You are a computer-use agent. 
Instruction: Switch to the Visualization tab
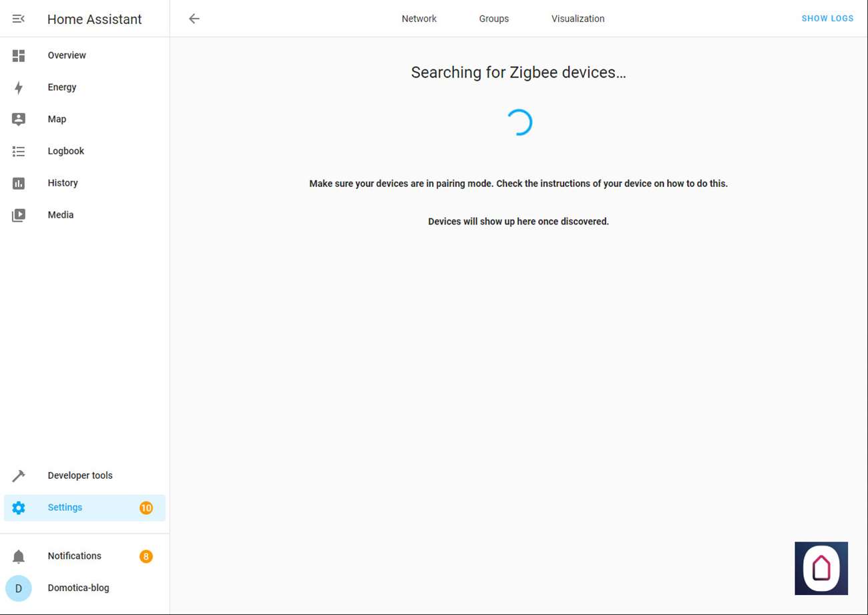pyautogui.click(x=578, y=19)
